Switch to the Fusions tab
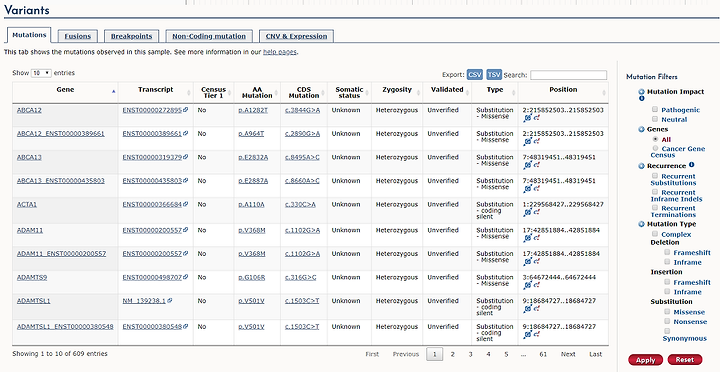This screenshot has height=372, width=720. (78, 36)
